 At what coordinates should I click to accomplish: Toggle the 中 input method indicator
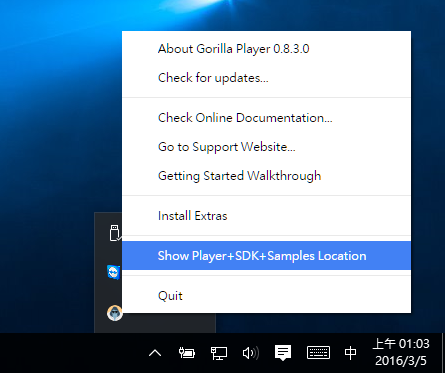[x=350, y=353]
